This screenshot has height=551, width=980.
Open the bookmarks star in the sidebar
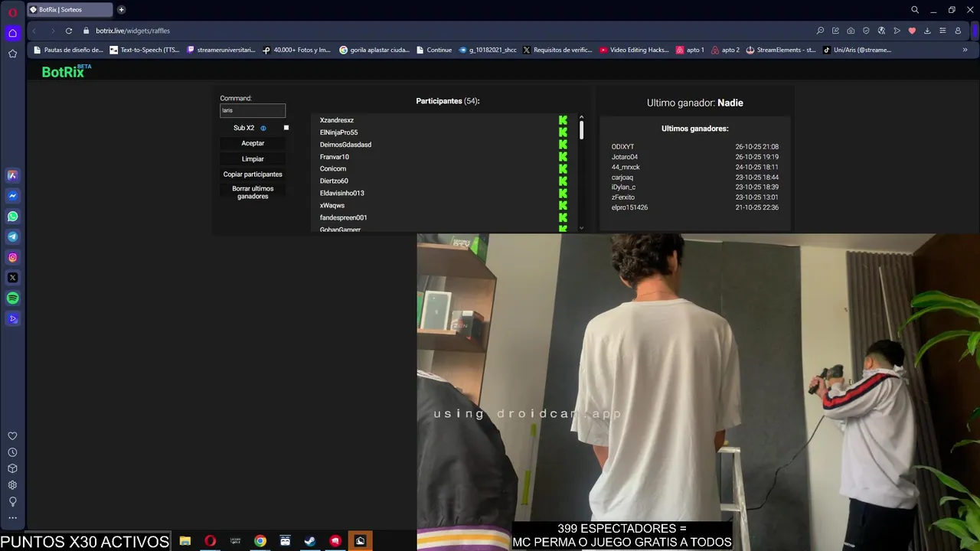(x=12, y=54)
